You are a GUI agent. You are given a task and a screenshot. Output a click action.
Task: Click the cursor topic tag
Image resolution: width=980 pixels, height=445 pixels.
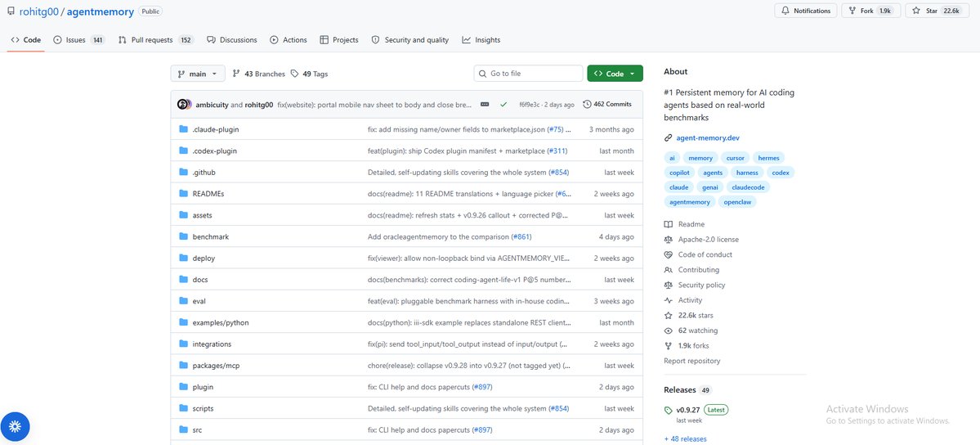pyautogui.click(x=735, y=159)
